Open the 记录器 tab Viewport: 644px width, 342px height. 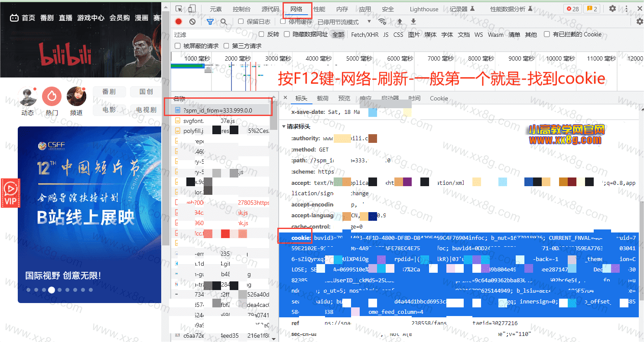[x=462, y=9]
